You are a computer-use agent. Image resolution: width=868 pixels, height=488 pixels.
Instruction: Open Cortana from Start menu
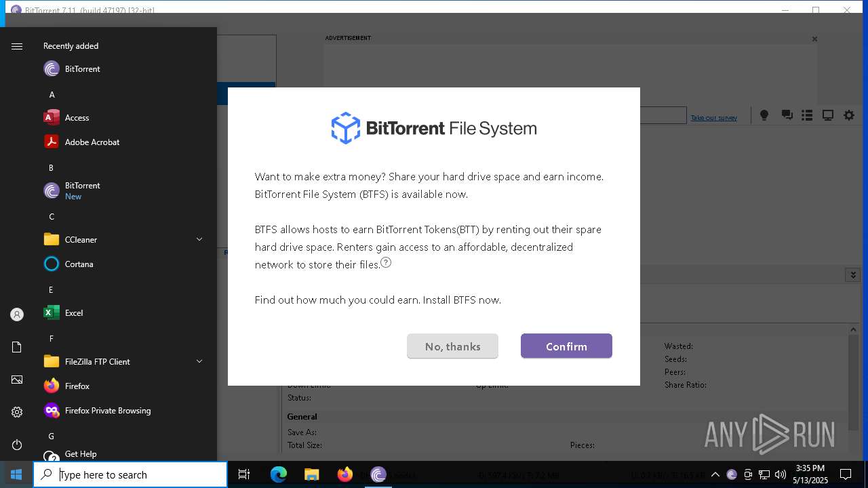click(125, 264)
